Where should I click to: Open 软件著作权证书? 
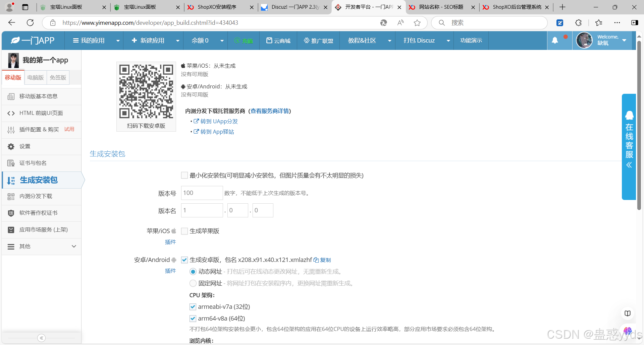click(x=42, y=213)
